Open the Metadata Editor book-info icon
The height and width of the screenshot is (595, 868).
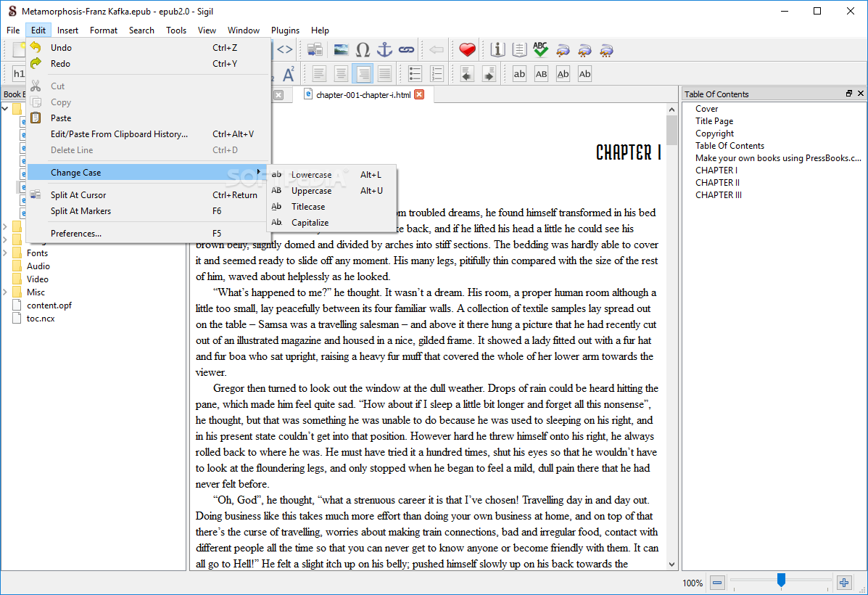497,50
